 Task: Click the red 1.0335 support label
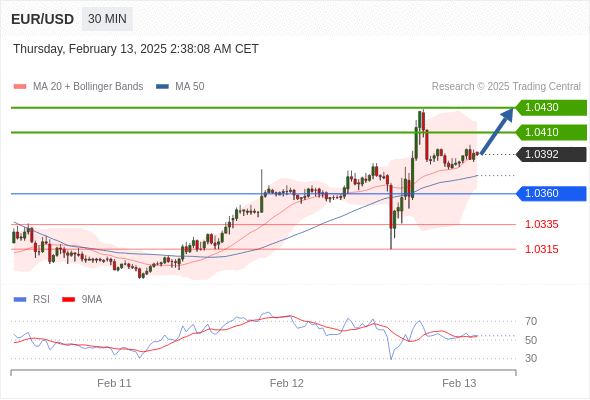pos(541,225)
